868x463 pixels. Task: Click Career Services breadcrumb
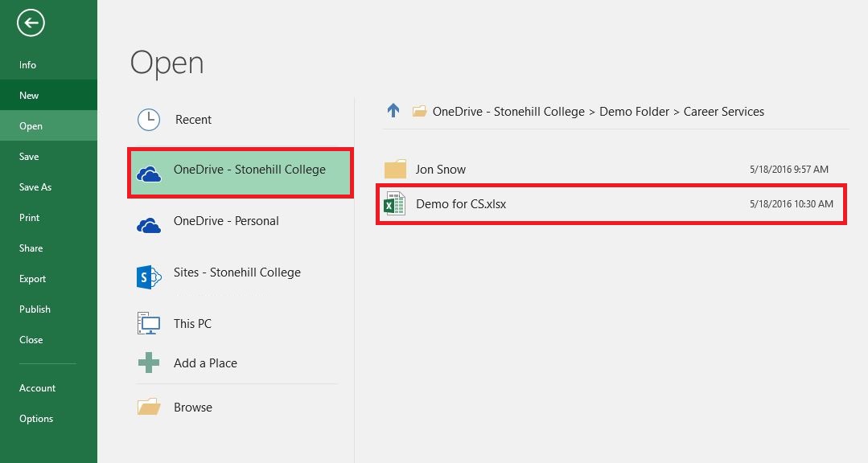coord(724,111)
